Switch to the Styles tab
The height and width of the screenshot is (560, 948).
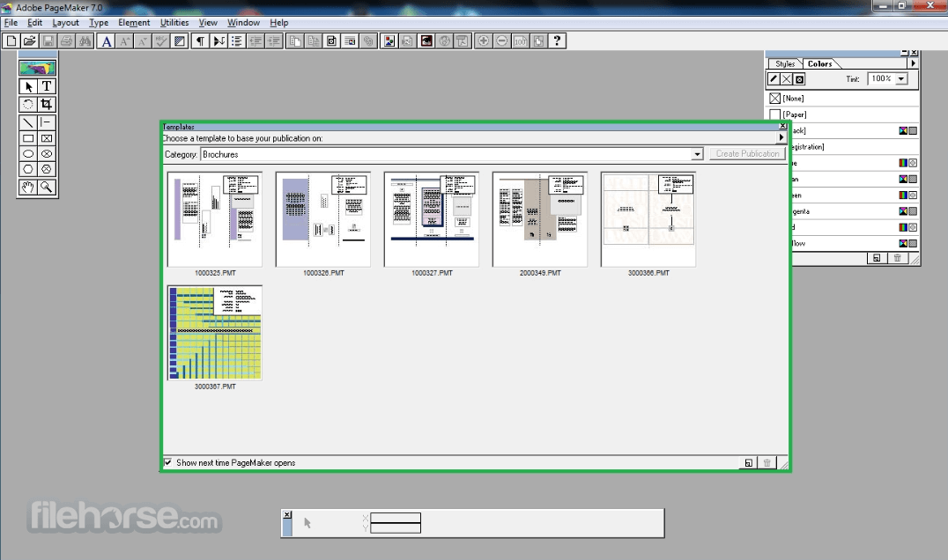785,64
